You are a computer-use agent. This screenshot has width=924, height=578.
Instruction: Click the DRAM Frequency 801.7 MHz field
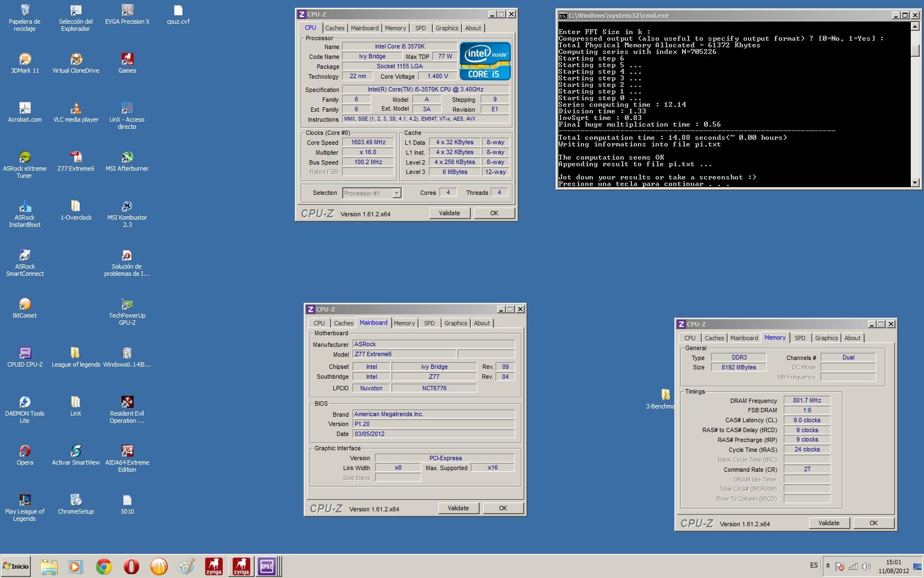(x=807, y=400)
